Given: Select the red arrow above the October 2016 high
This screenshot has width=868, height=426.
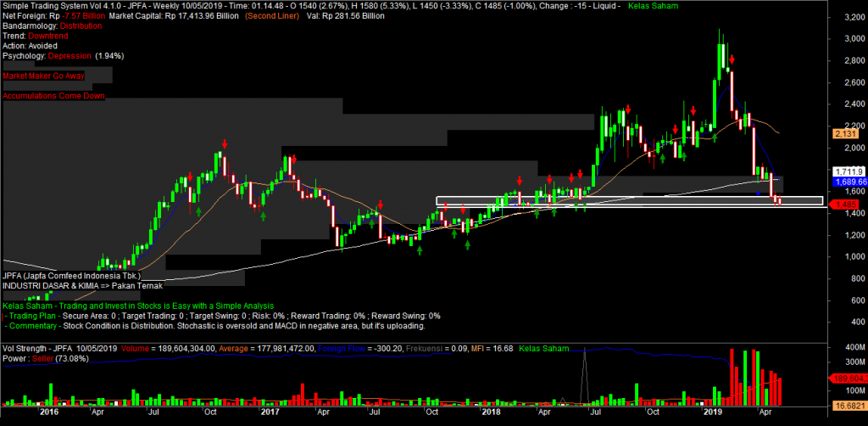Looking at the screenshot, I should (224, 143).
